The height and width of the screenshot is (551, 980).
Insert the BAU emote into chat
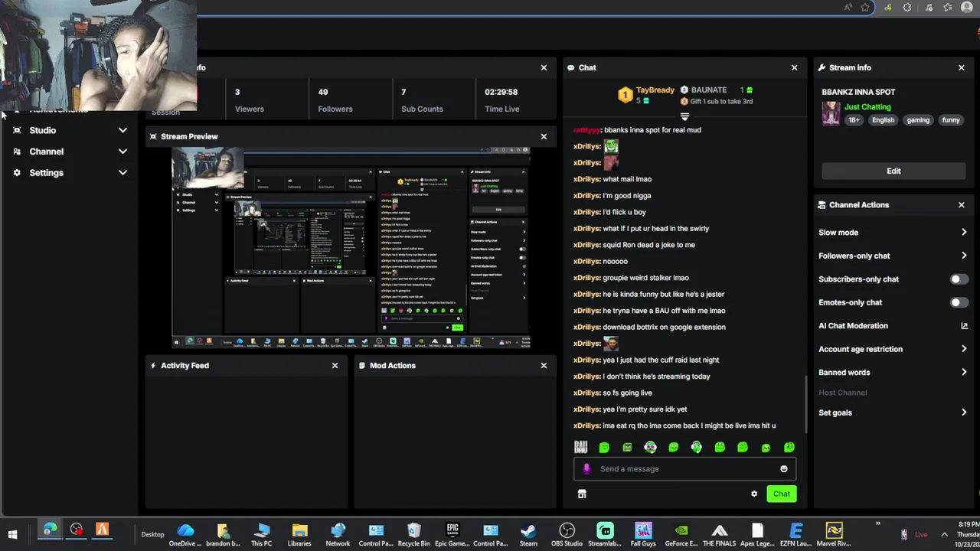(580, 447)
